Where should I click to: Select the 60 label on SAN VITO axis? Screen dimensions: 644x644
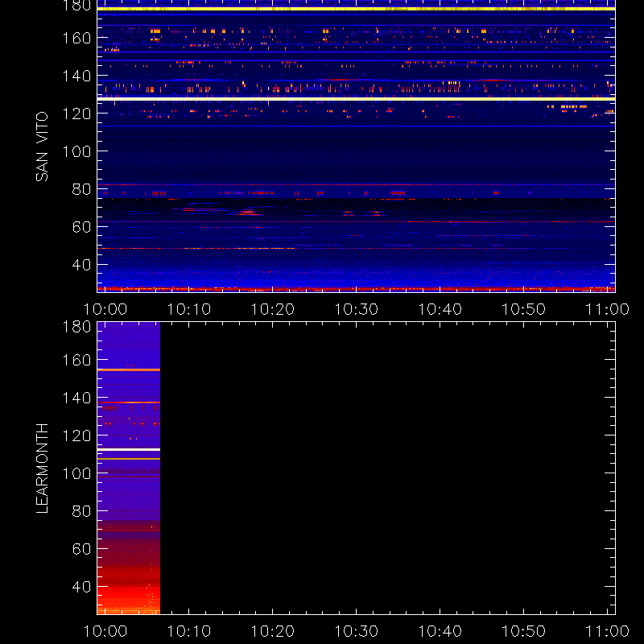tap(81, 227)
